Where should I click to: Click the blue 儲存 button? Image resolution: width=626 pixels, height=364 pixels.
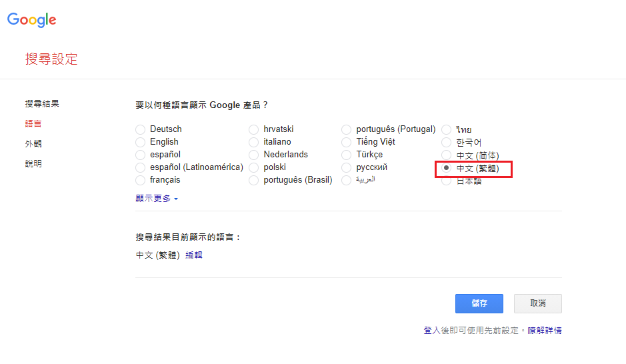[479, 304]
